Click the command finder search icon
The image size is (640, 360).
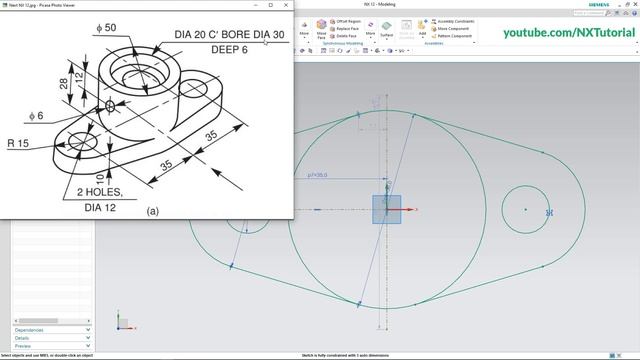coord(608,13)
